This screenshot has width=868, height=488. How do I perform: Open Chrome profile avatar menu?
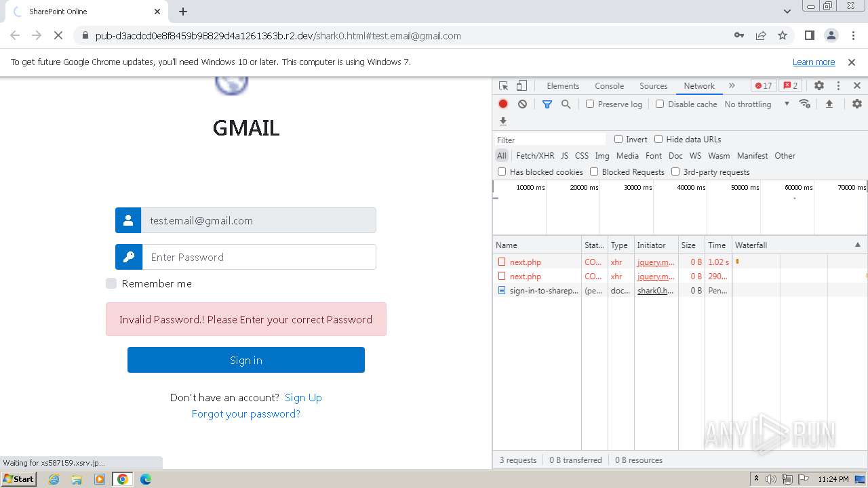pyautogui.click(x=831, y=36)
